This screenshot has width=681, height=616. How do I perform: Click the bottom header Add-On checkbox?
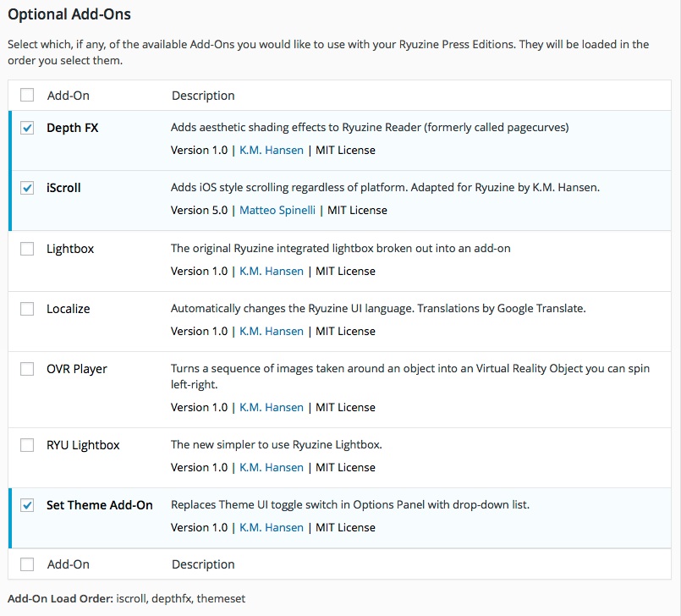click(25, 564)
